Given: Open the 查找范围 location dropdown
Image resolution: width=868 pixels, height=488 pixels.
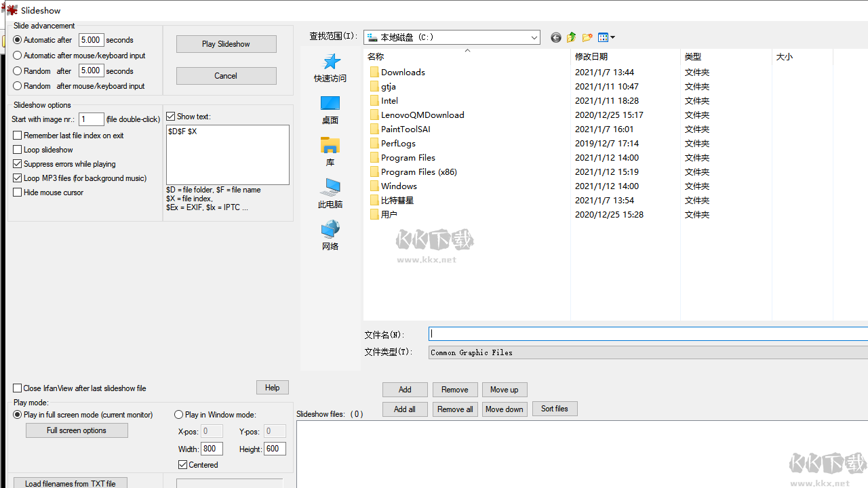Looking at the screenshot, I should (x=452, y=37).
